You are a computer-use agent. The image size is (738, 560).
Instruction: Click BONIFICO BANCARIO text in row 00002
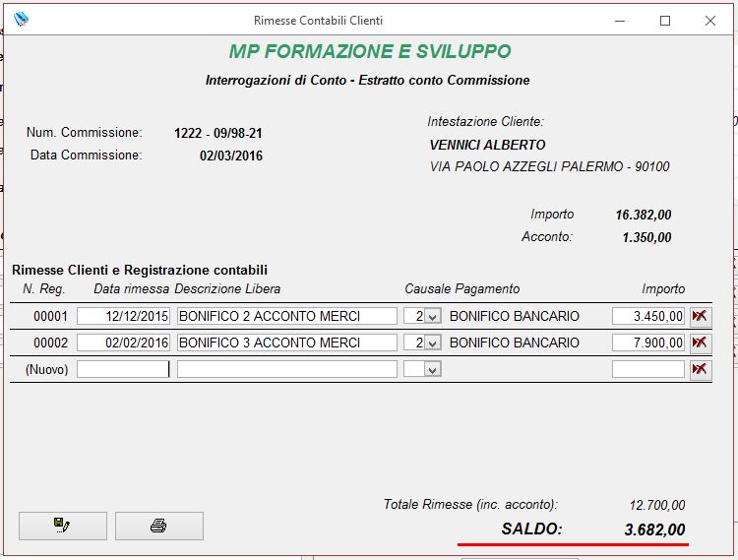coord(514,342)
